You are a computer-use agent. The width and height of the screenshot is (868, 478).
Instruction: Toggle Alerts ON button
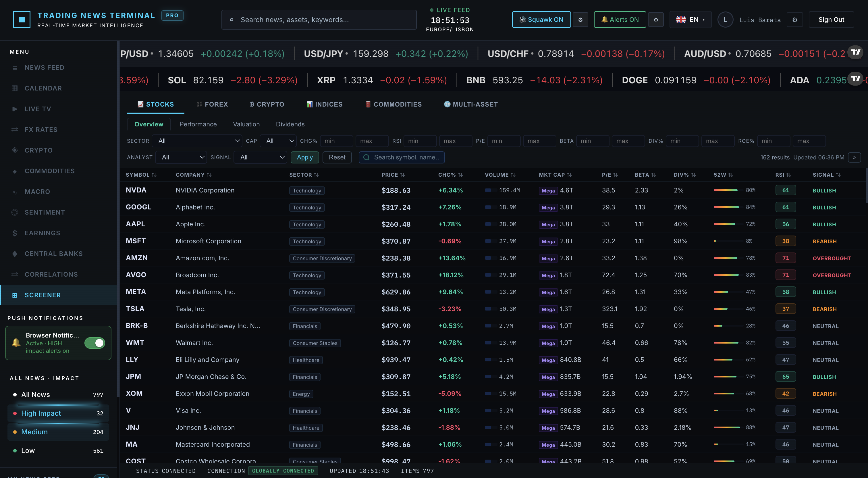coord(620,20)
